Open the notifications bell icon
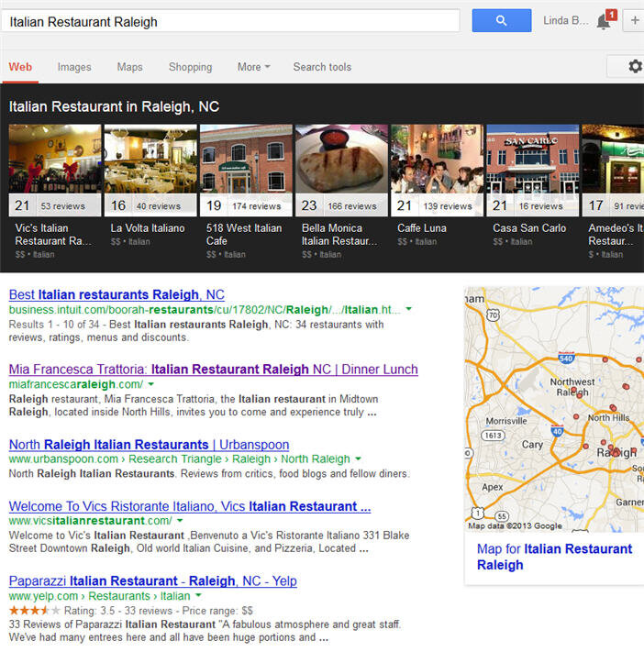This screenshot has height=652, width=644. (x=604, y=21)
